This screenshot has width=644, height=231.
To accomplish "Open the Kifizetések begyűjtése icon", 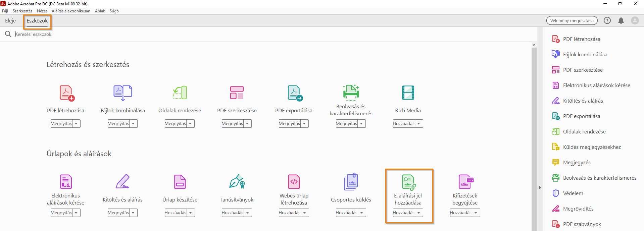I will [466, 182].
